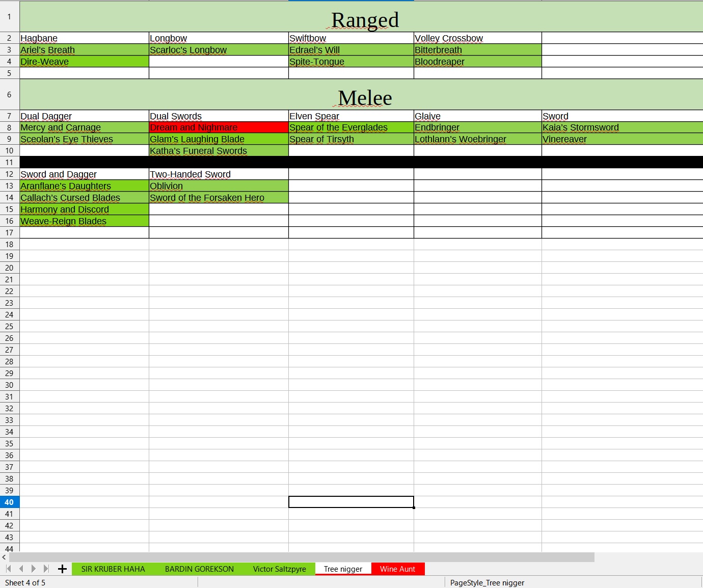Add a new sheet with the plus icon

62,569
